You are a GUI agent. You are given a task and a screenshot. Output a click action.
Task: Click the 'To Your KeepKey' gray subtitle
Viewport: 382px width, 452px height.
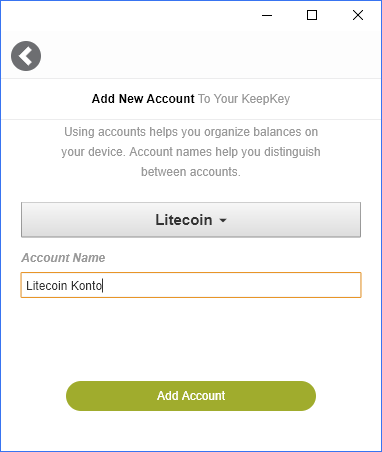tap(244, 99)
